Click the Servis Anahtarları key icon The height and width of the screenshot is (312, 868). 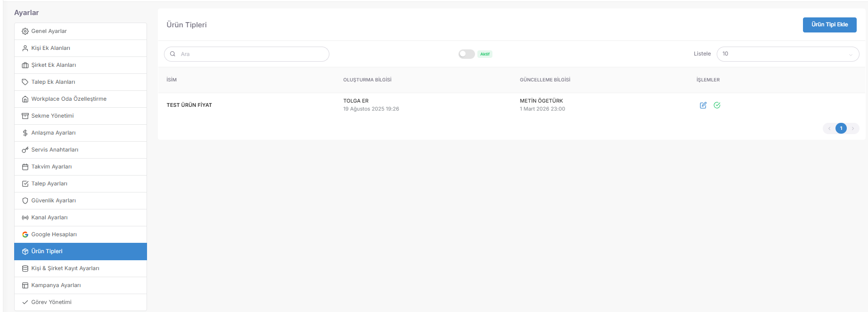click(x=25, y=150)
